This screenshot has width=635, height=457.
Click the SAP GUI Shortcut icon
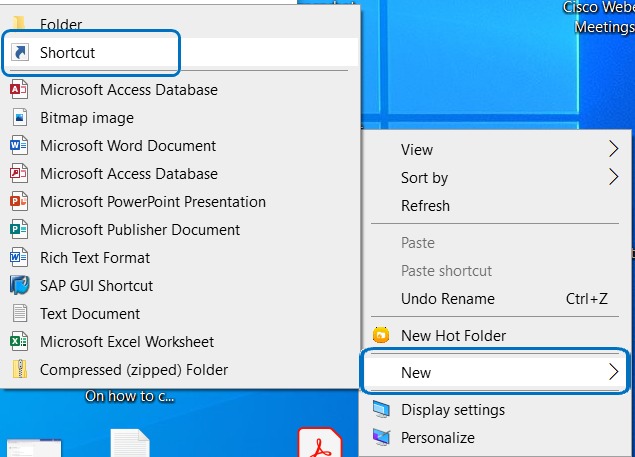(19, 286)
